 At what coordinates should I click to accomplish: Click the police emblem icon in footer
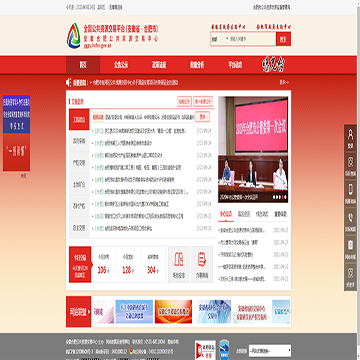tap(132, 351)
